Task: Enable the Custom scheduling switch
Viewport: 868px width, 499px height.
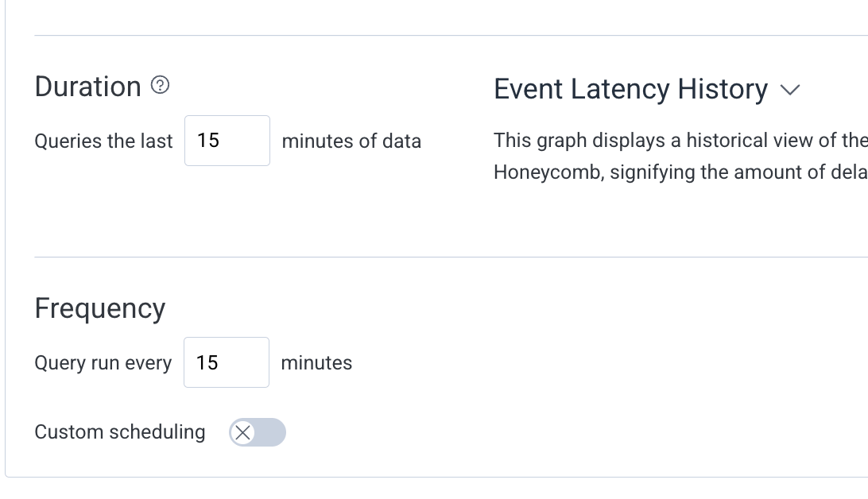Action: tap(257, 432)
